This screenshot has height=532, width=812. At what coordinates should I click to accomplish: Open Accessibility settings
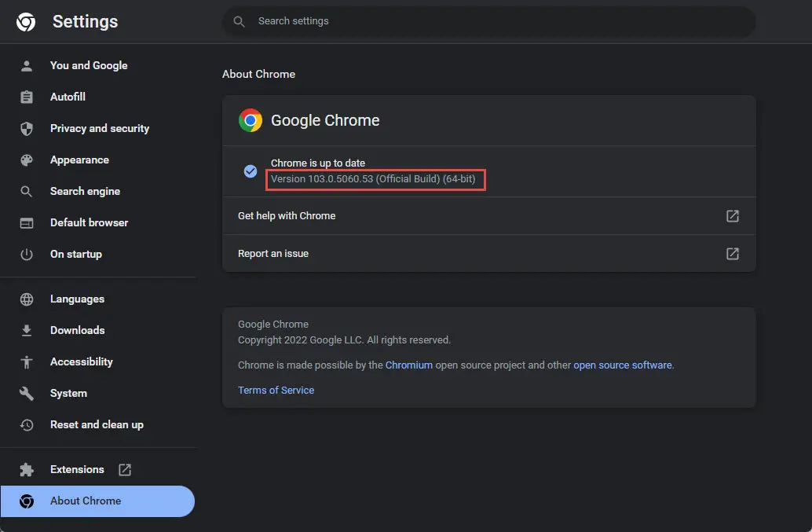97,362
